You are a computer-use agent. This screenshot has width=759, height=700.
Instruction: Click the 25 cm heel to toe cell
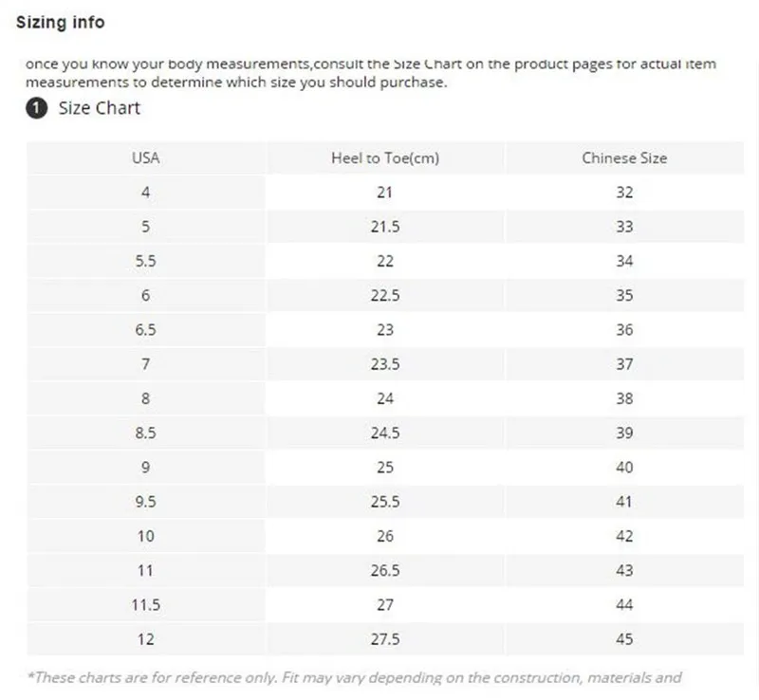(x=385, y=468)
